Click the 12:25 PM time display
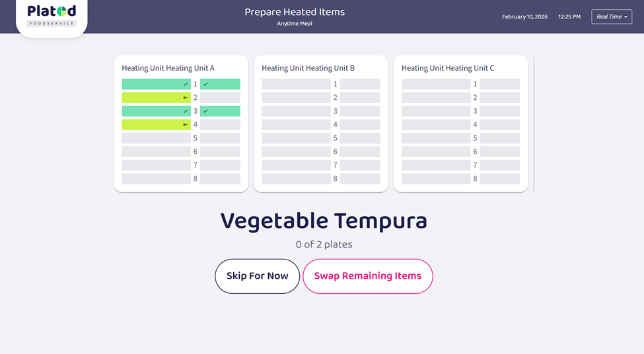 coord(569,17)
